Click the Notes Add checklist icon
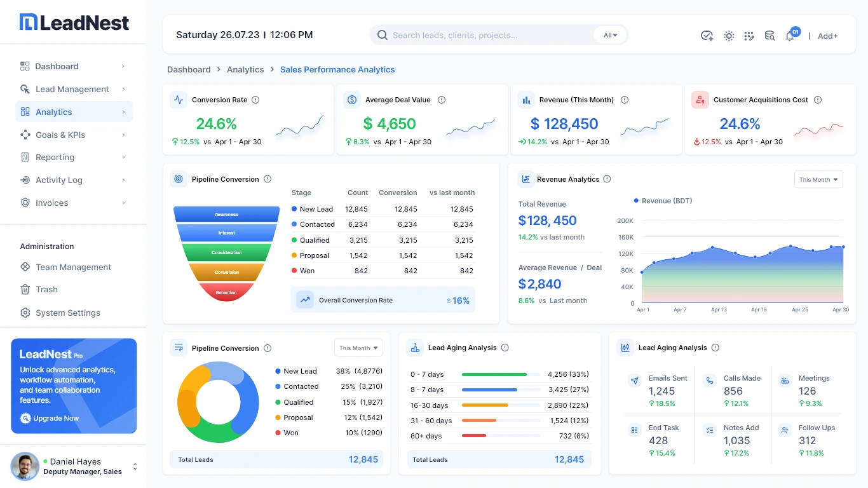This screenshot has height=488, width=868. click(710, 430)
